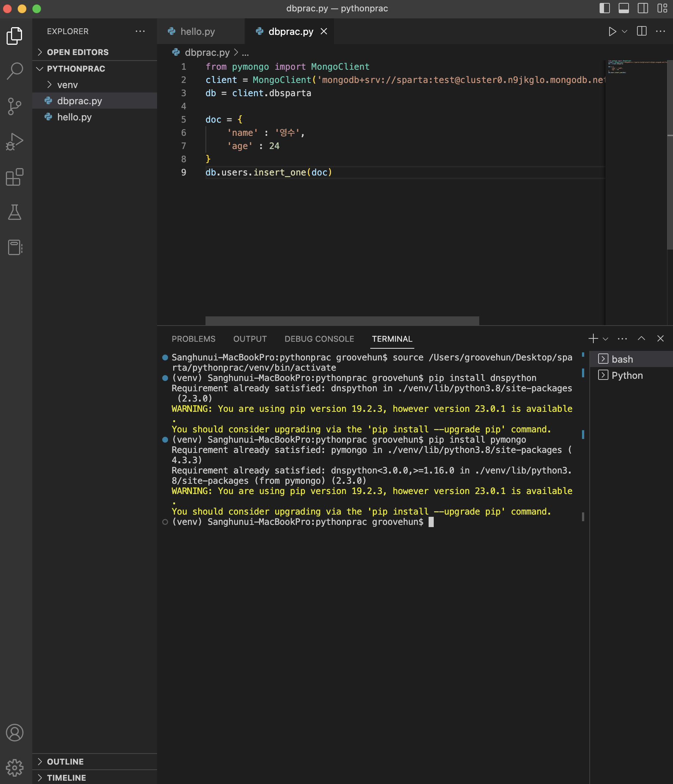Close the terminal panel
This screenshot has width=673, height=784.
click(661, 339)
